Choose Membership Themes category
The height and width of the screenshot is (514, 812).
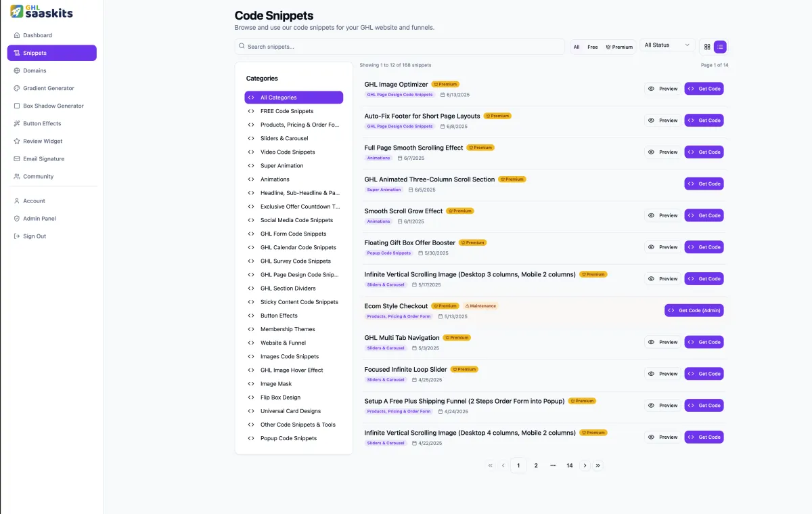[294, 329]
